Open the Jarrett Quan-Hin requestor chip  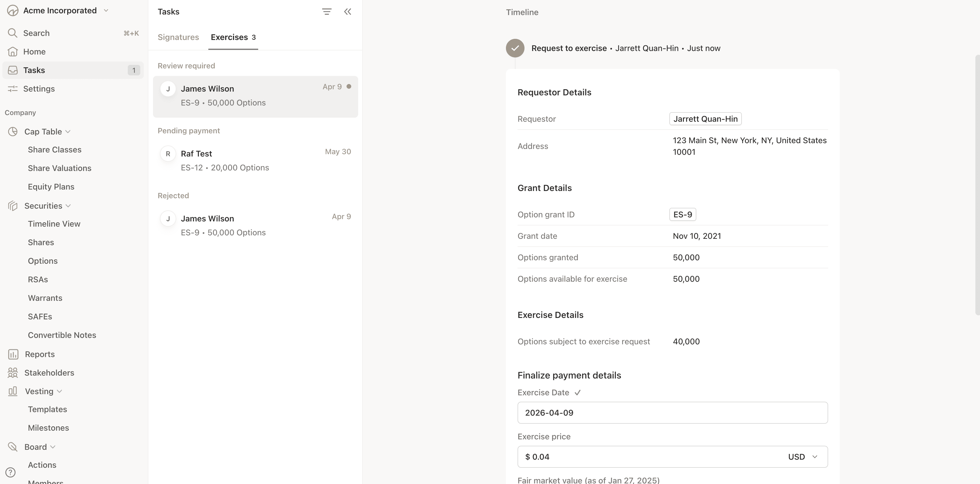coord(705,119)
